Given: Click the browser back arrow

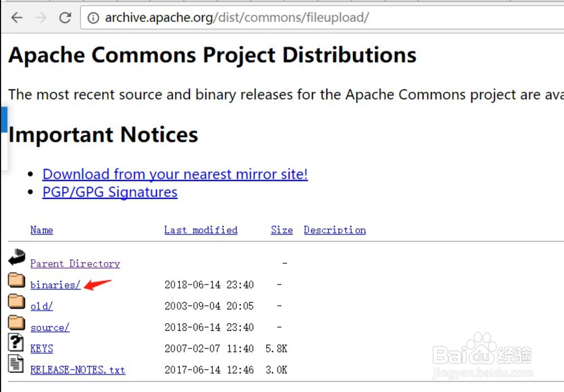Looking at the screenshot, I should pos(17,17).
